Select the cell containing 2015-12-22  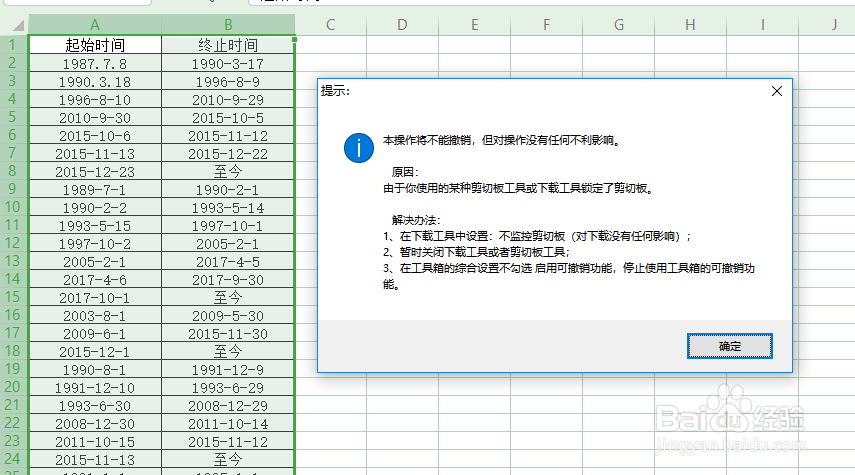228,153
